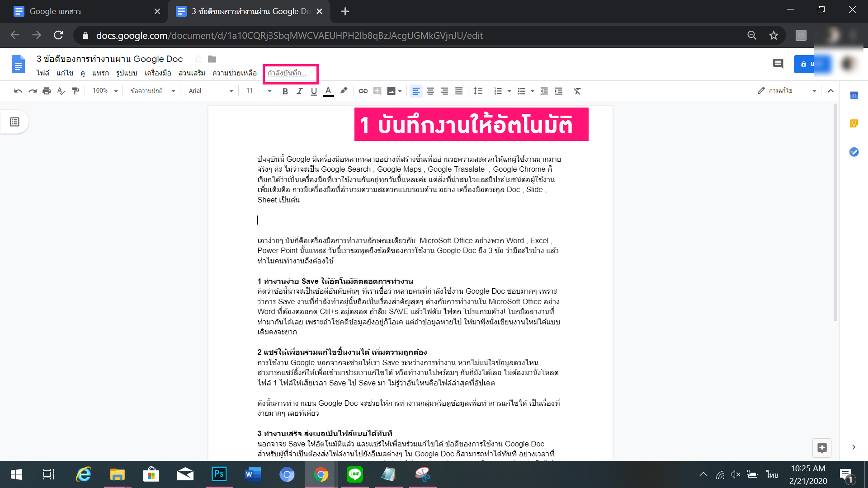This screenshot has height=488, width=868.
Task: Toggle italic formatting
Action: coord(299,91)
